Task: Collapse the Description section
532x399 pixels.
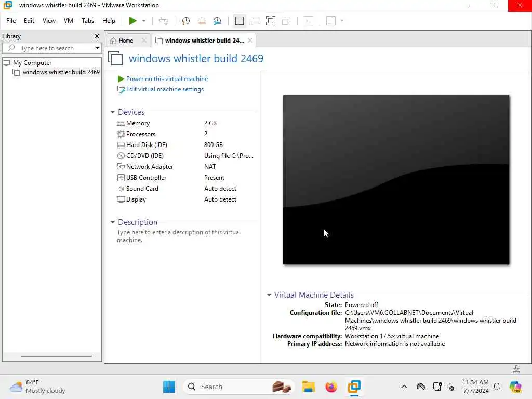Action: 113,222
